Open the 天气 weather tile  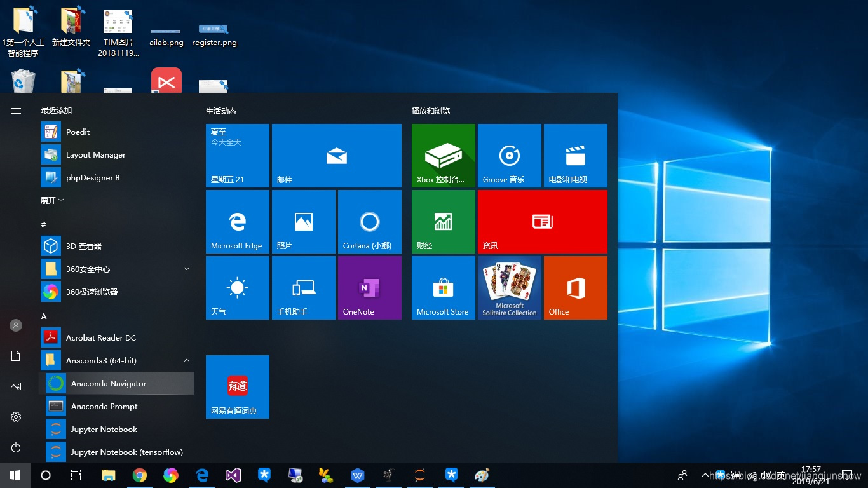238,288
